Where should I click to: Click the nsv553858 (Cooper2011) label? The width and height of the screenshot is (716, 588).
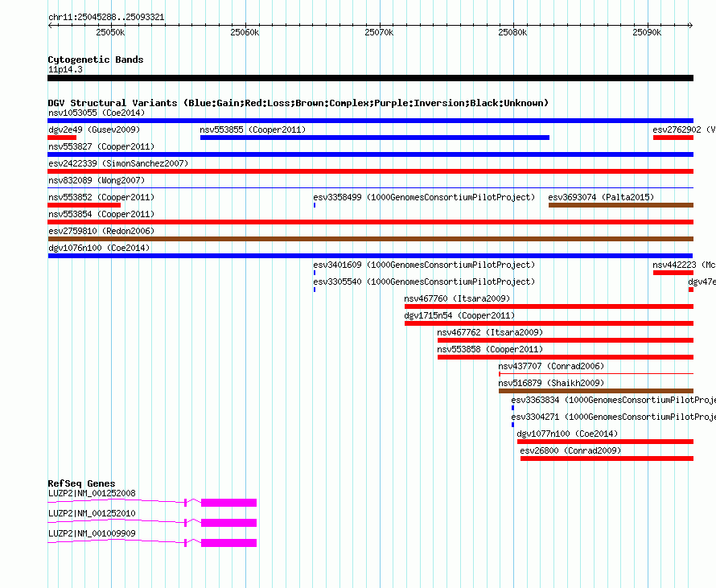pos(490,349)
